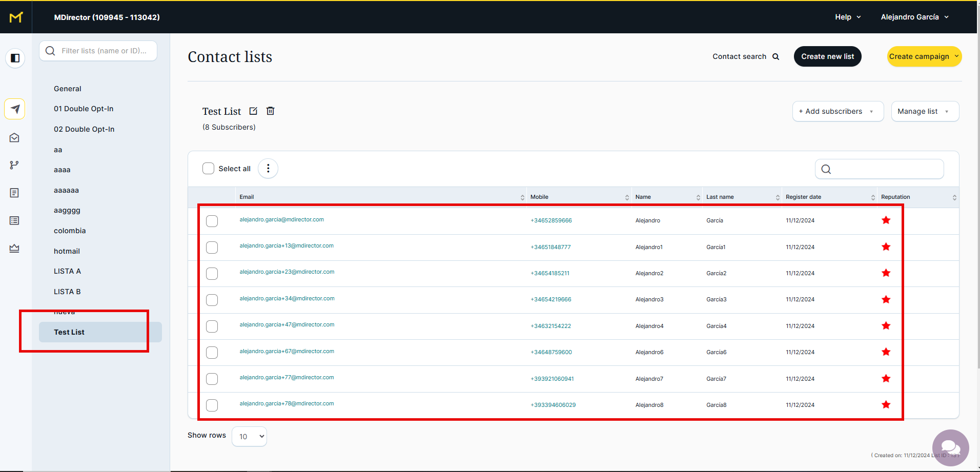
Task: Open the Manage list dropdown
Action: (x=925, y=111)
